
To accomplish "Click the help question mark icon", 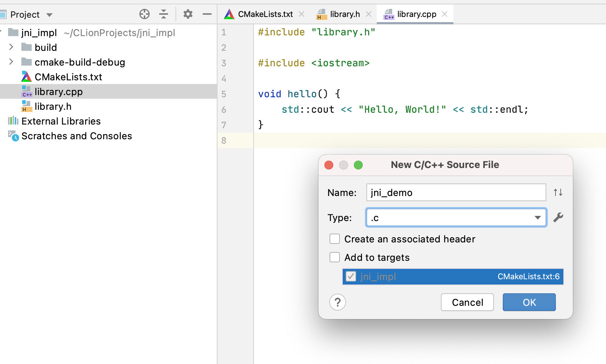I will (x=337, y=302).
